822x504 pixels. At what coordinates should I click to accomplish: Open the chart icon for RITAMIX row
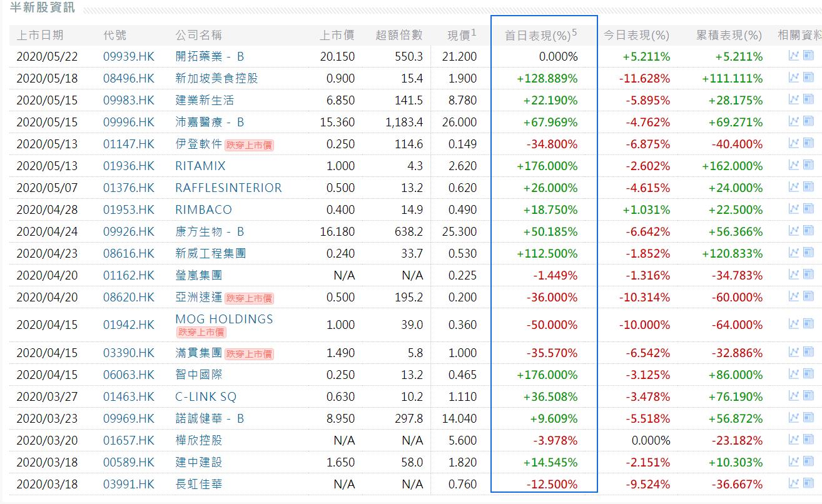coord(794,165)
